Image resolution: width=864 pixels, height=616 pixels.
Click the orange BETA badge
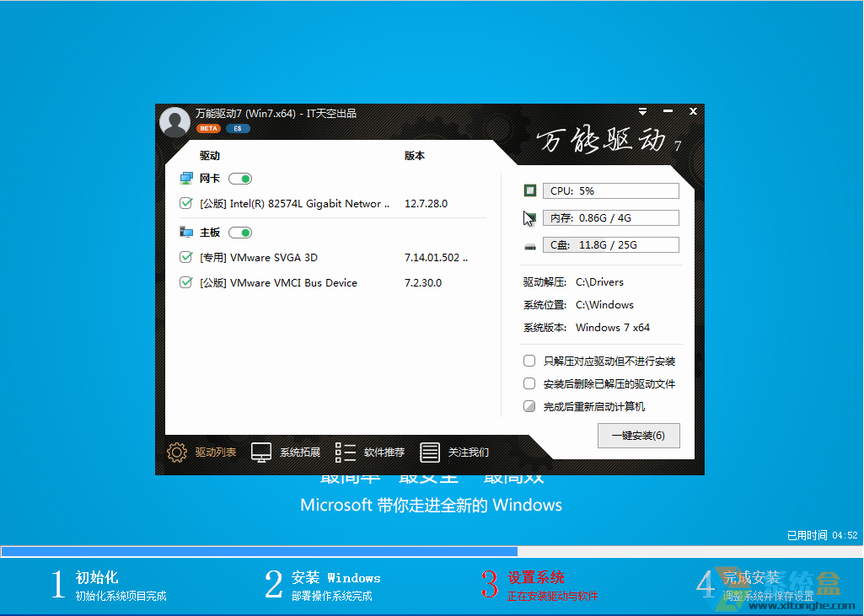pyautogui.click(x=208, y=128)
